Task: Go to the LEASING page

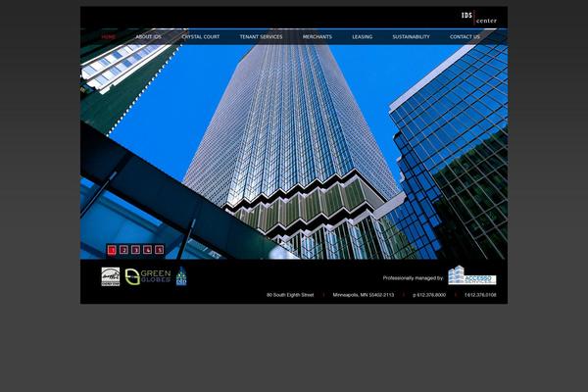Action: pos(363,37)
